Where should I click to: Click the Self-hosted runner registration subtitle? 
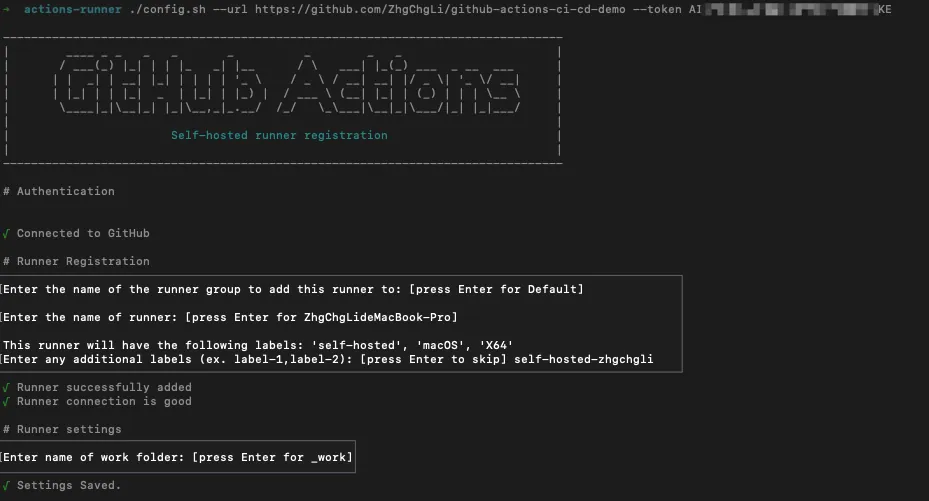point(279,135)
